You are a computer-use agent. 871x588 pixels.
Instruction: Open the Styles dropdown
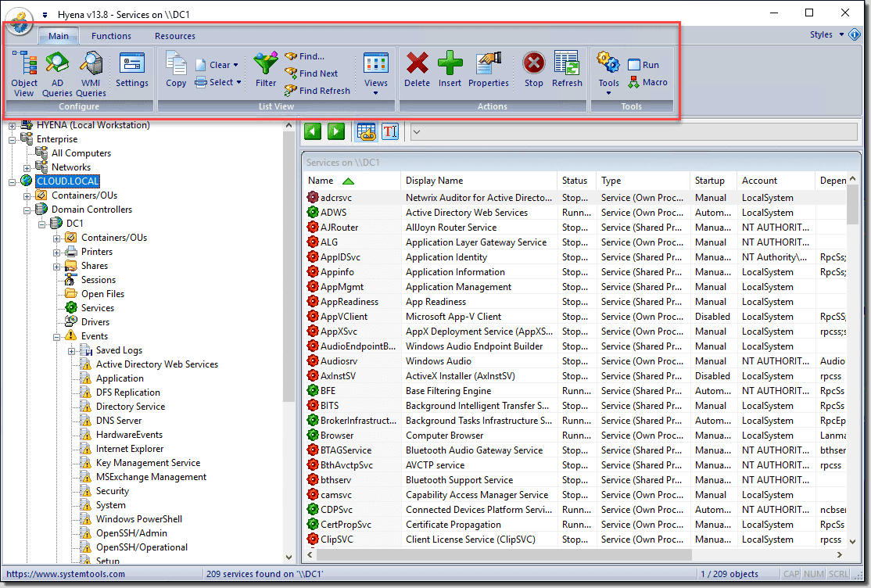[826, 34]
